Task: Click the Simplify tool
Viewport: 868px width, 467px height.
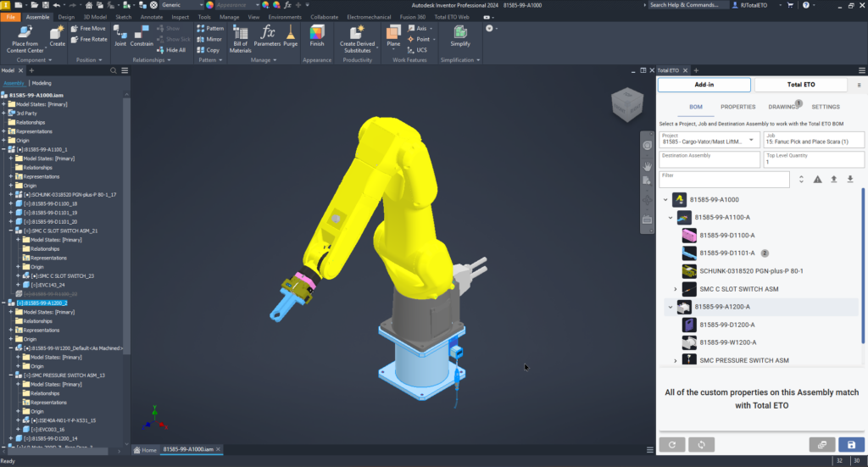Action: pyautogui.click(x=460, y=36)
